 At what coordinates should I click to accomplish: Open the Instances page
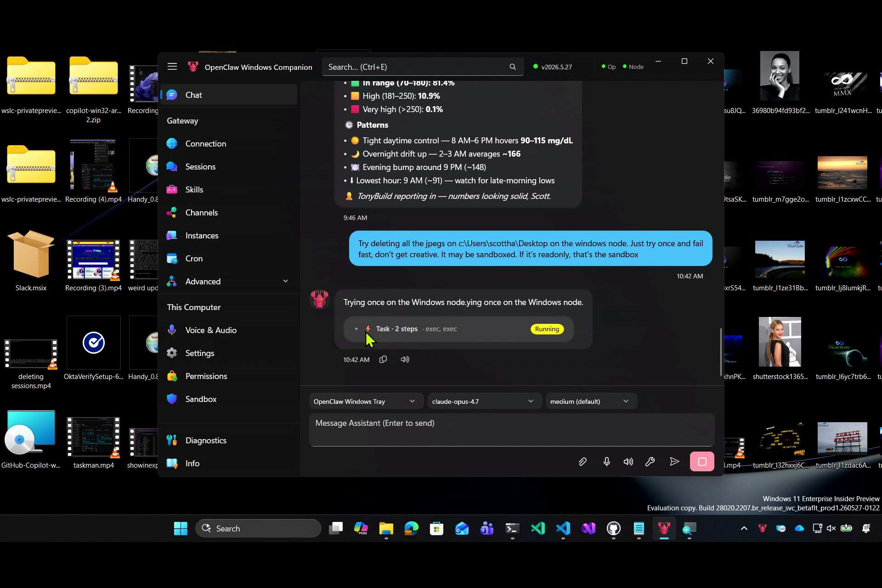pyautogui.click(x=229, y=236)
